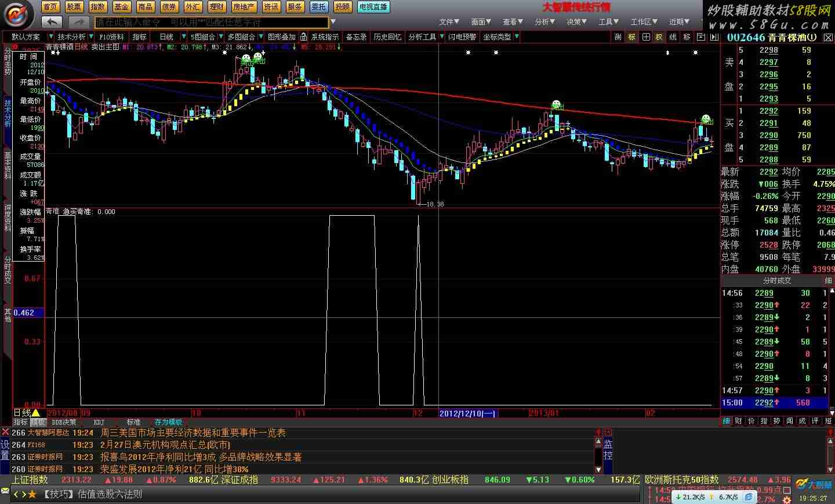Click the orange star favorite icon
The image size is (835, 504).
[x=32, y=494]
